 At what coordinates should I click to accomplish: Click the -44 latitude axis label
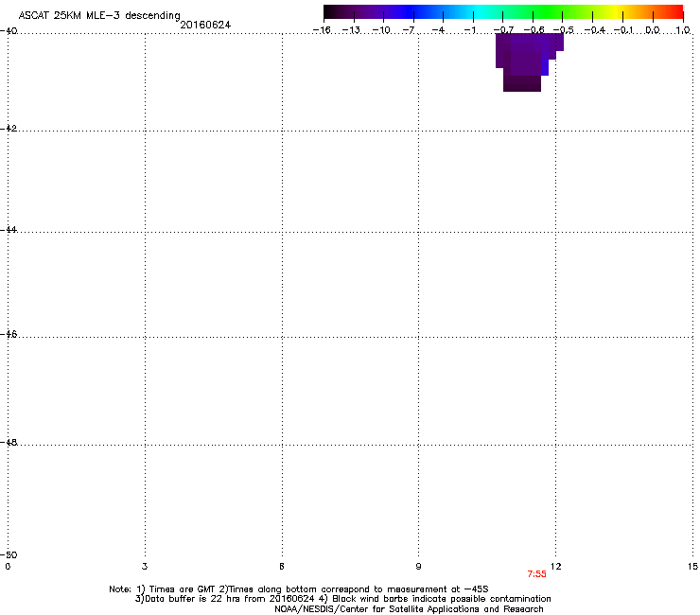coord(9,230)
